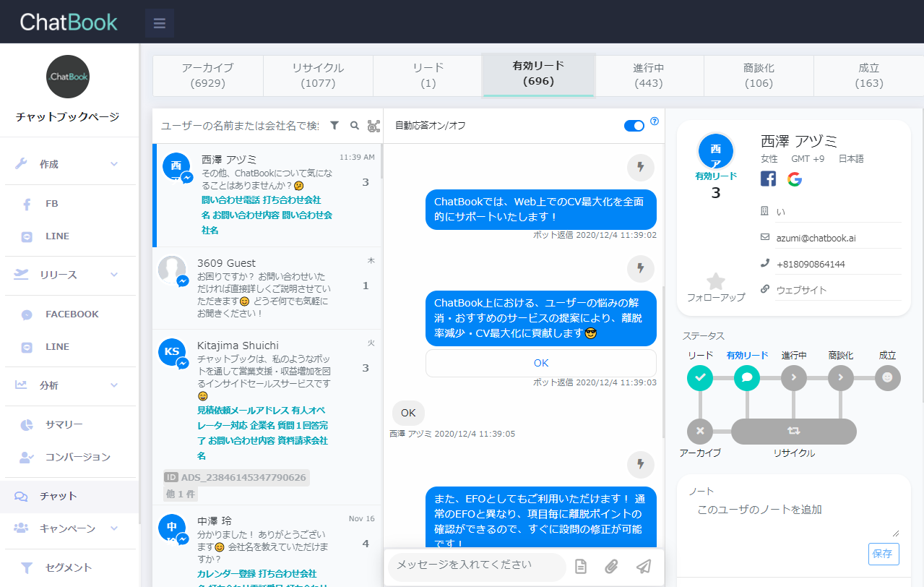Click the chat pane vertical scrollbar
This screenshot has height=587, width=924.
point(662,361)
